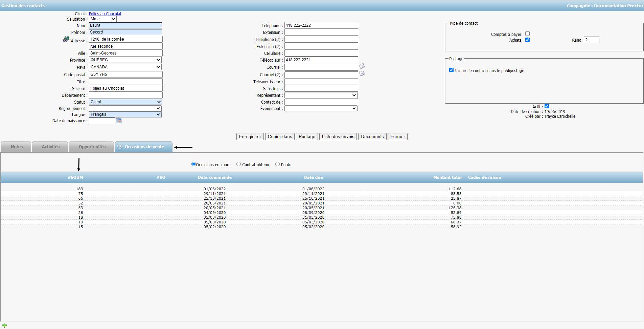Click submission number 26 in the table

pos(80,213)
